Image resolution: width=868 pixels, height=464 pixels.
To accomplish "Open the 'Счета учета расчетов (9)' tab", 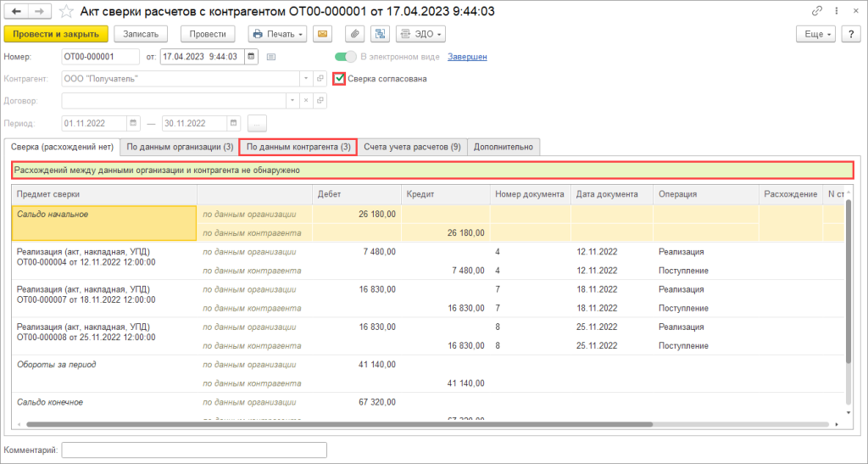I will point(412,147).
